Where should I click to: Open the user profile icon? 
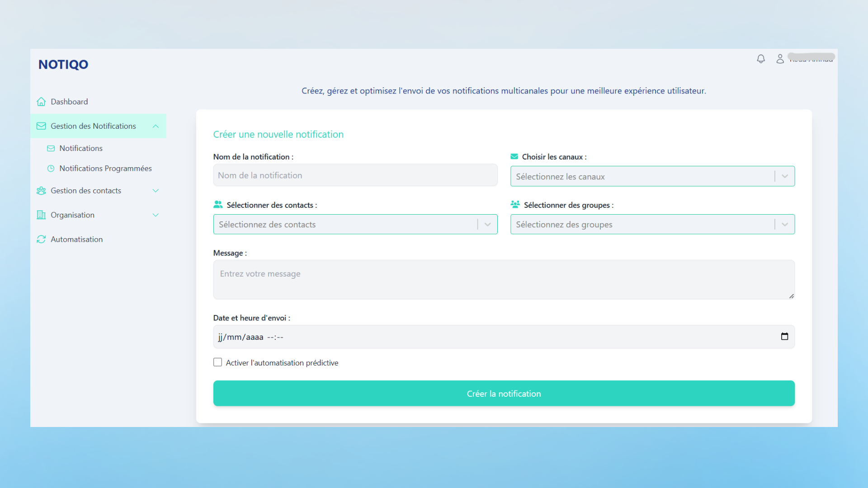[780, 59]
